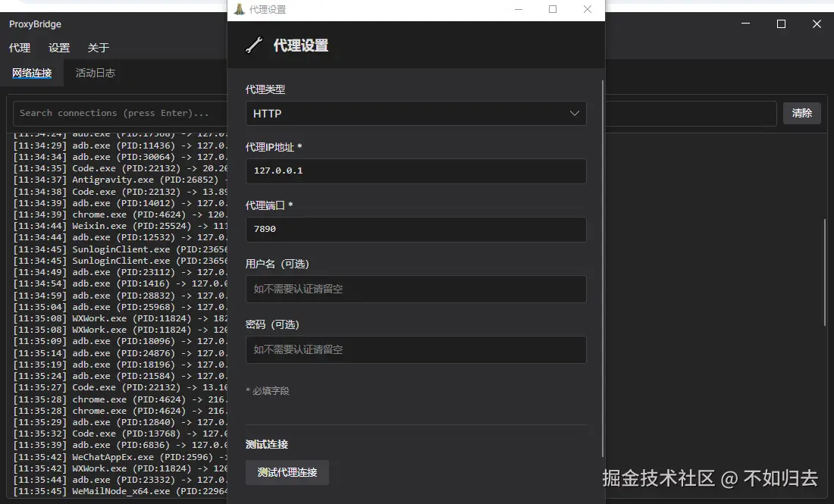
Task: Select the 11:35:27 Code.exe (PID:22132) row
Action: click(x=121, y=387)
